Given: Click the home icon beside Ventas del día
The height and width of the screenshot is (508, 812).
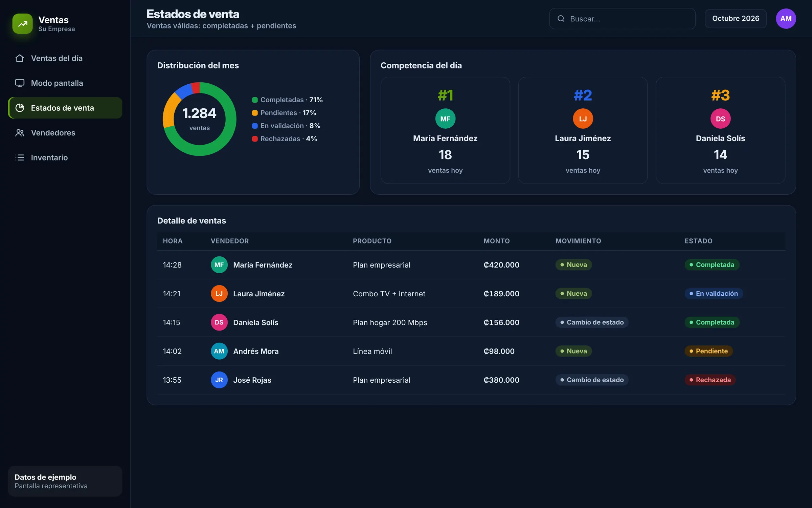Looking at the screenshot, I should (x=20, y=58).
